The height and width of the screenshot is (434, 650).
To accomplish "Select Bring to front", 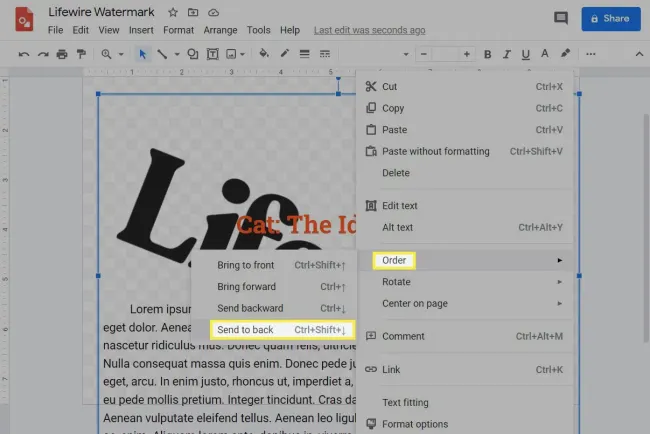I will coord(274,265).
